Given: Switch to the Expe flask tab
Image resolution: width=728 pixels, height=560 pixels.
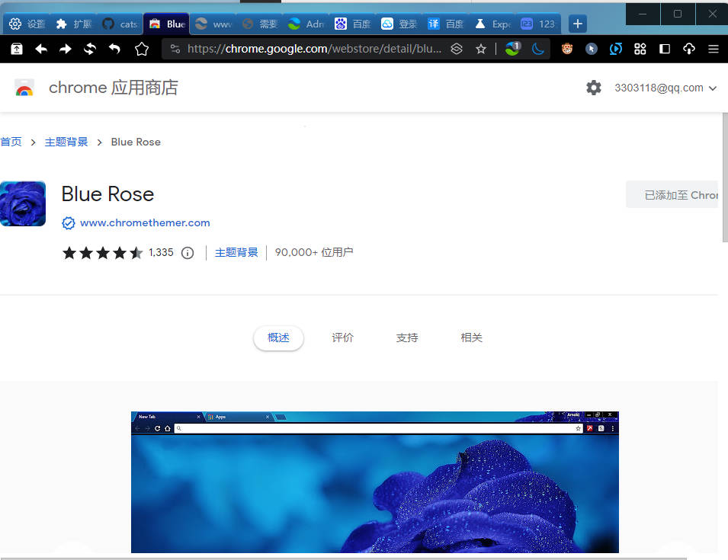Looking at the screenshot, I should click(492, 24).
